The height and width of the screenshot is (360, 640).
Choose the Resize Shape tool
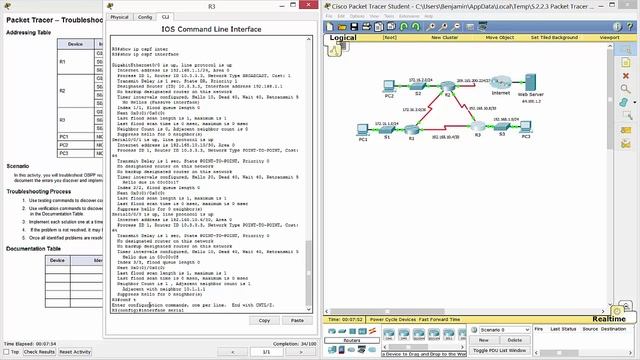tap(627, 116)
